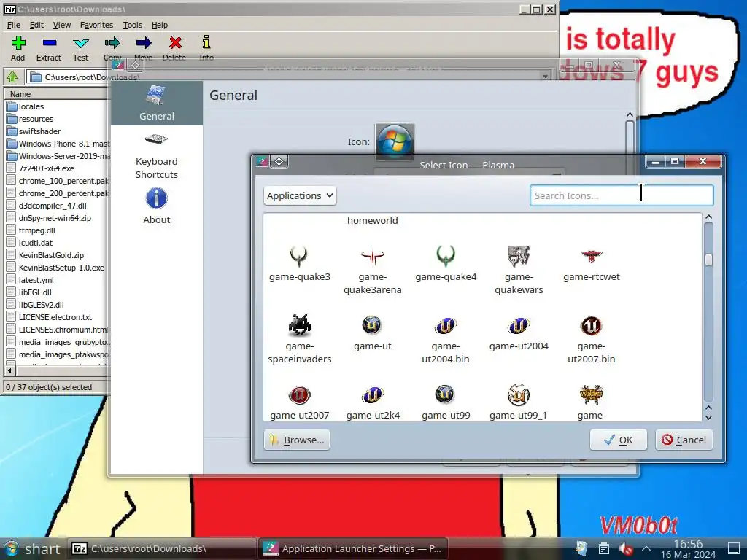747x560 pixels.
Task: Select the game-quake3arena icon
Action: click(373, 270)
